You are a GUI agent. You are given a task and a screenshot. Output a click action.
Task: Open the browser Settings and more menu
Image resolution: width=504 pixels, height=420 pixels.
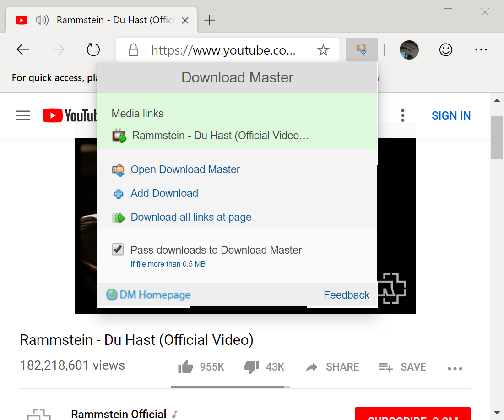(x=481, y=50)
